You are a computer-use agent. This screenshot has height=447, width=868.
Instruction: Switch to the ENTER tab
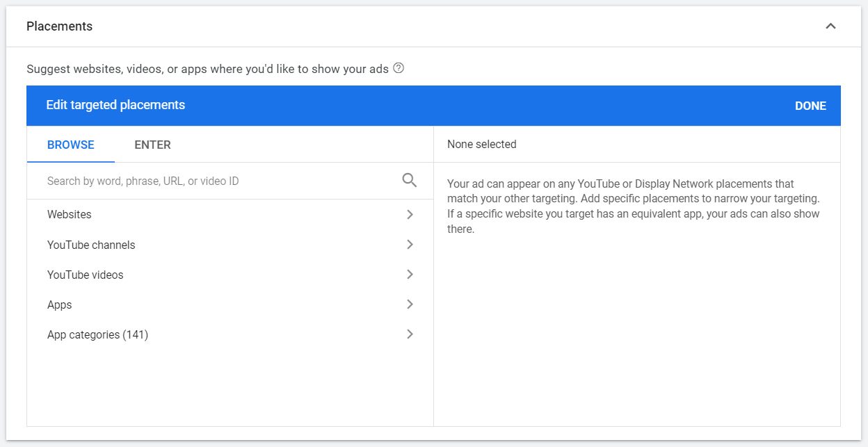coord(152,144)
